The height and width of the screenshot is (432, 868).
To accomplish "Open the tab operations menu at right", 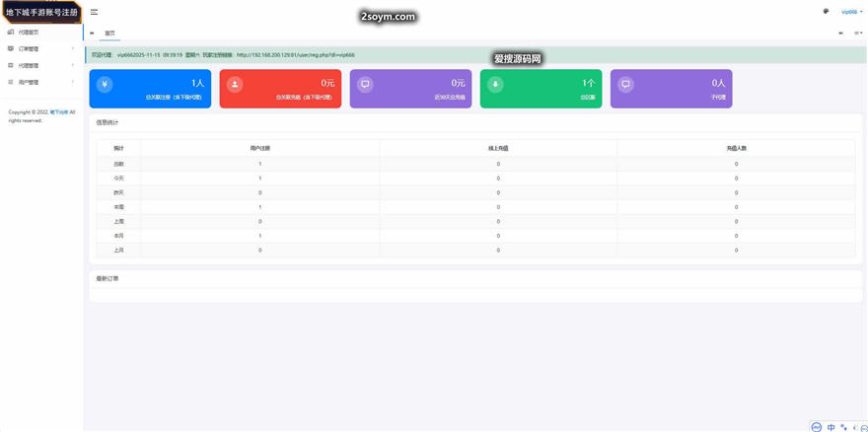I will click(x=857, y=33).
